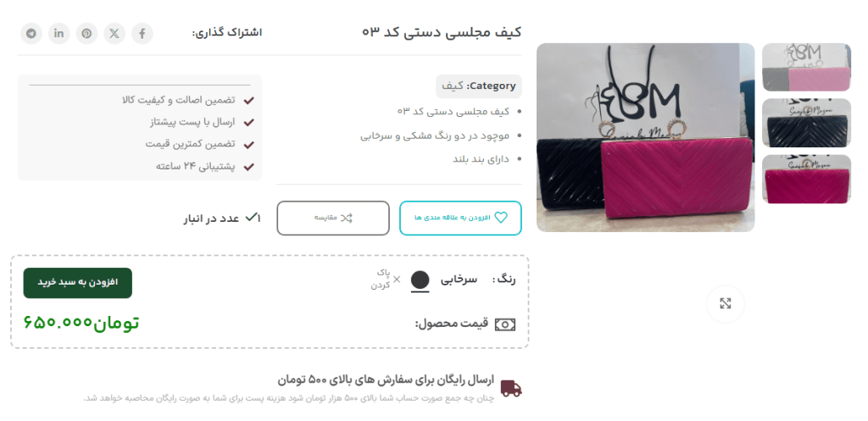Open the کیف category link
Screen dimensions: 868x421
coord(453,86)
